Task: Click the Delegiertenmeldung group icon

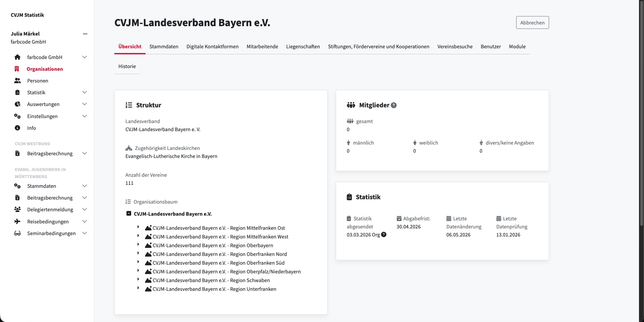Action: 17,209
